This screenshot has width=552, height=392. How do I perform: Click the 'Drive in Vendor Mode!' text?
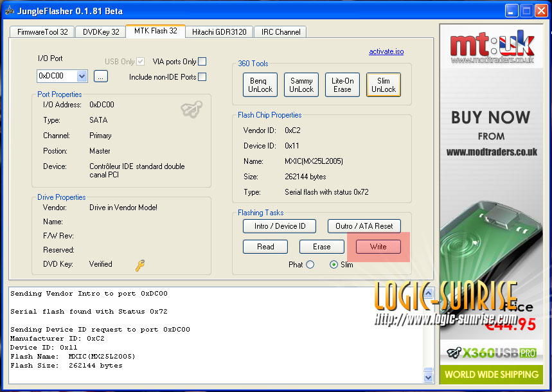click(123, 208)
